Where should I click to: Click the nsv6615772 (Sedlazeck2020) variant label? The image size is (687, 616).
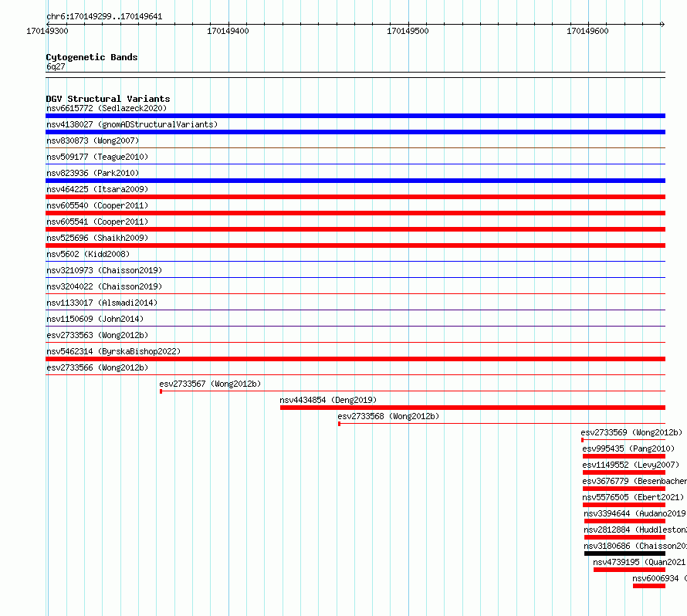pyautogui.click(x=107, y=108)
